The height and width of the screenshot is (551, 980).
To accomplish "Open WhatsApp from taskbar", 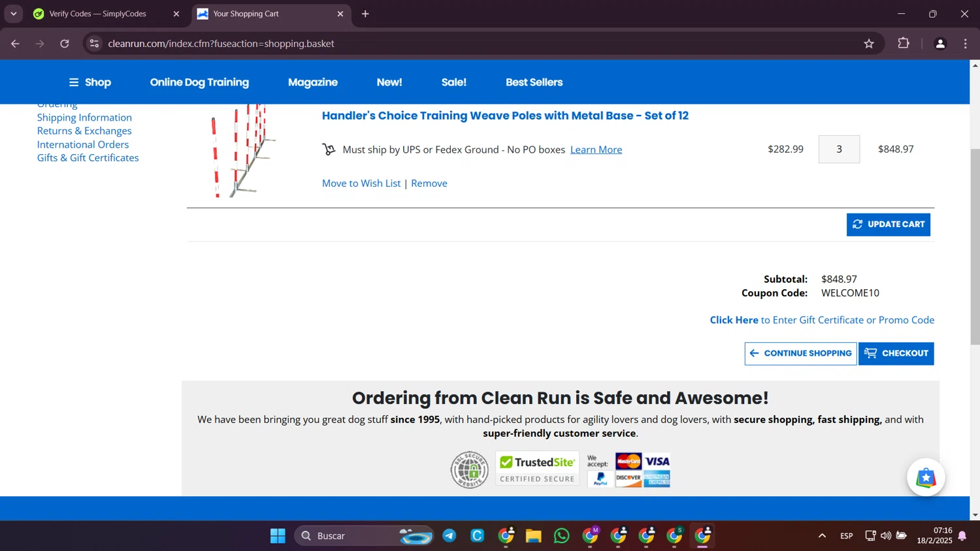I will tap(561, 536).
